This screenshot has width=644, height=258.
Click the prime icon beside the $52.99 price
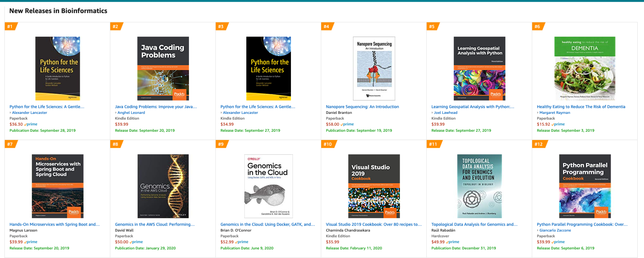pos(242,242)
